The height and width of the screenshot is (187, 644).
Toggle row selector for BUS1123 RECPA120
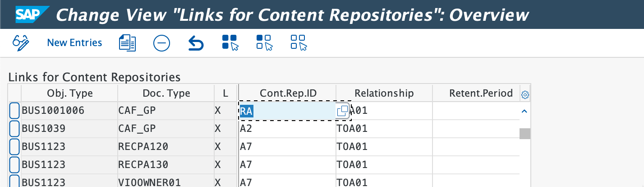(14, 147)
